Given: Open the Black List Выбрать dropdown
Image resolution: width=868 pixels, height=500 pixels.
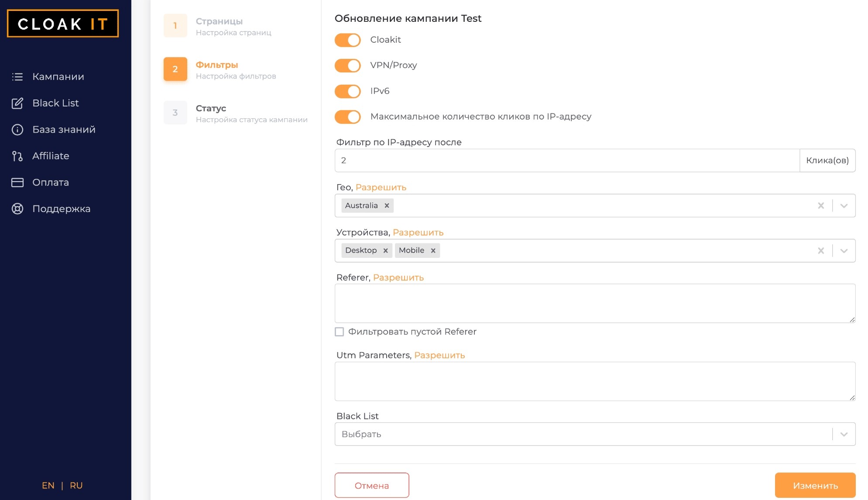Looking at the screenshot, I should click(844, 434).
